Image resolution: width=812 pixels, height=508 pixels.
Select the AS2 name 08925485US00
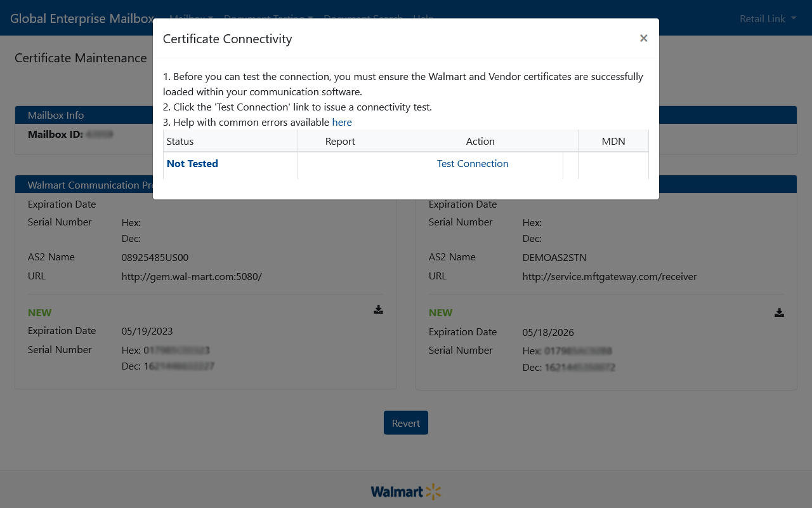(155, 258)
